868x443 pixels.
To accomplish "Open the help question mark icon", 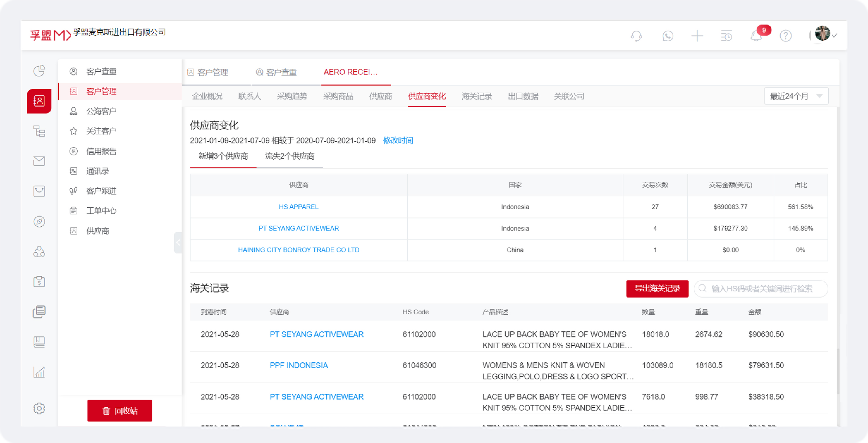I will click(786, 36).
